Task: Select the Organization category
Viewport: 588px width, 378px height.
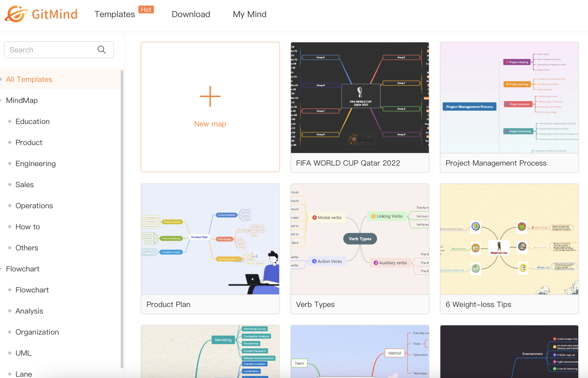Action: (37, 332)
